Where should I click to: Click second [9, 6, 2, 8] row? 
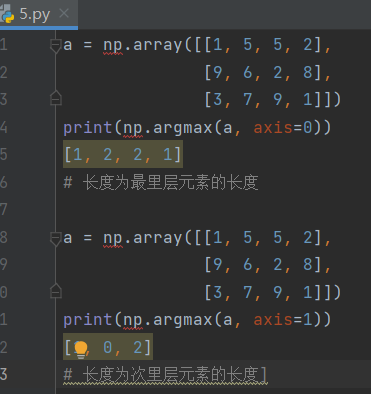click(x=267, y=265)
